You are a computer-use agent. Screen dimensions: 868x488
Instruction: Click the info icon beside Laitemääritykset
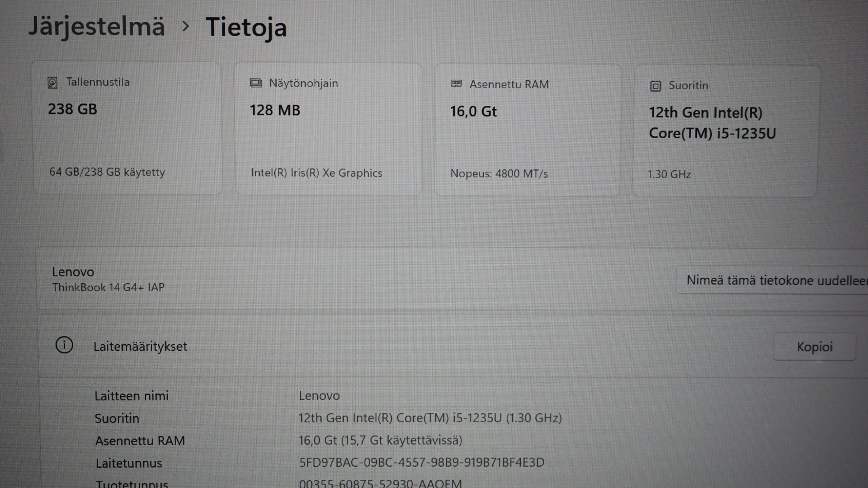(x=64, y=345)
